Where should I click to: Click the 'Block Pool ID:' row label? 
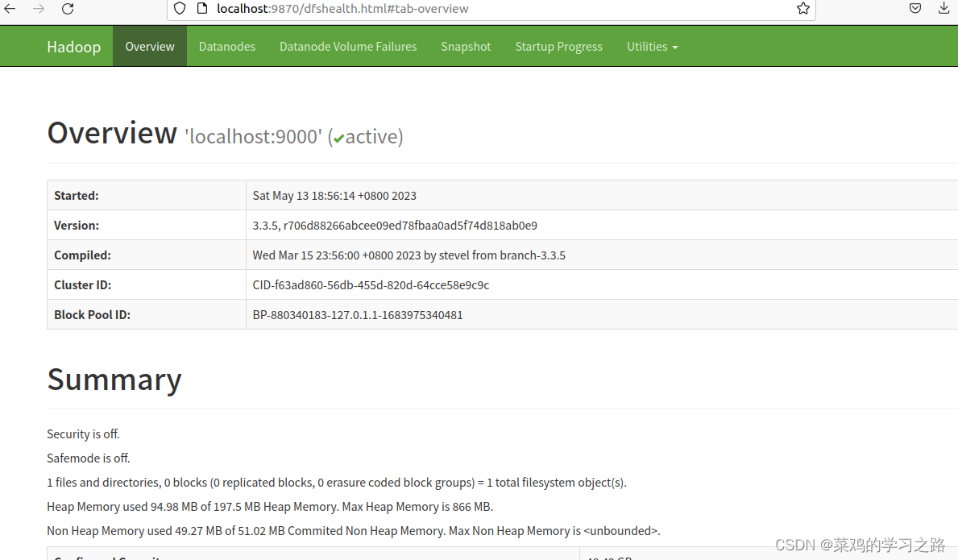point(93,315)
